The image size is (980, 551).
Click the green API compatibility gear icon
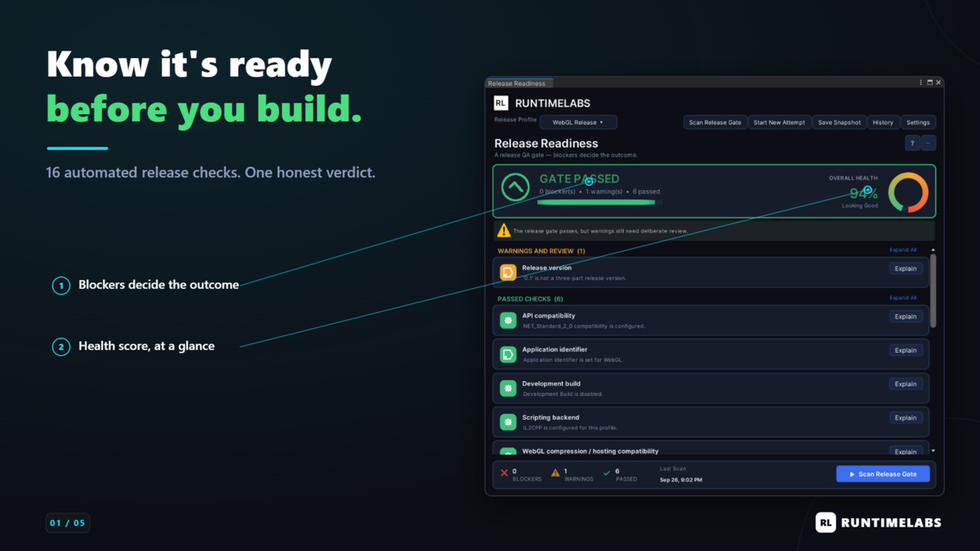click(508, 320)
